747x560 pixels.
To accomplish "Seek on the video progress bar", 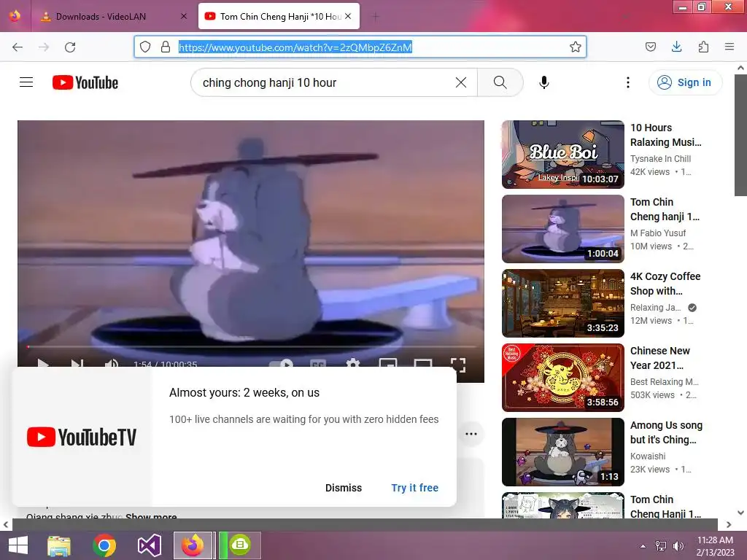I will coord(251,346).
